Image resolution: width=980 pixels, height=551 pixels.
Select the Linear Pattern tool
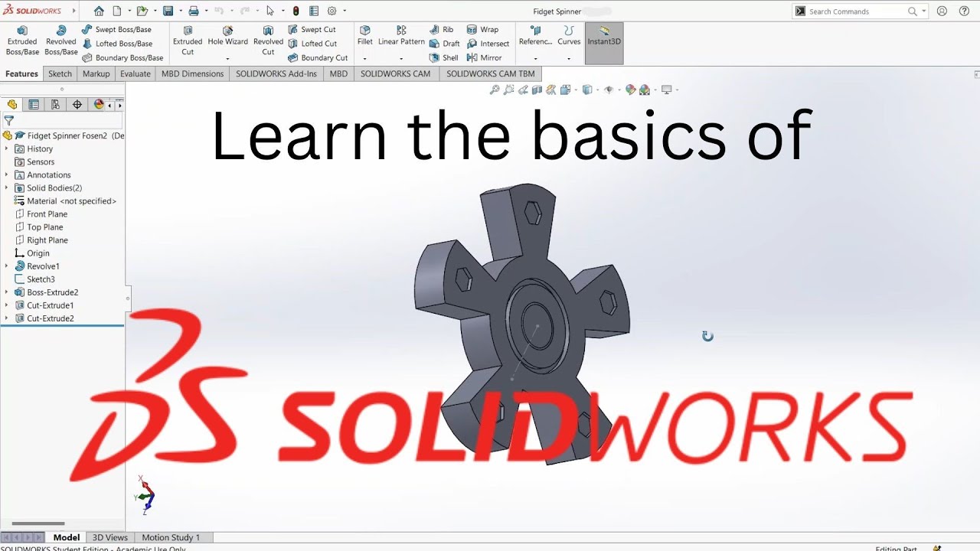pos(401,36)
